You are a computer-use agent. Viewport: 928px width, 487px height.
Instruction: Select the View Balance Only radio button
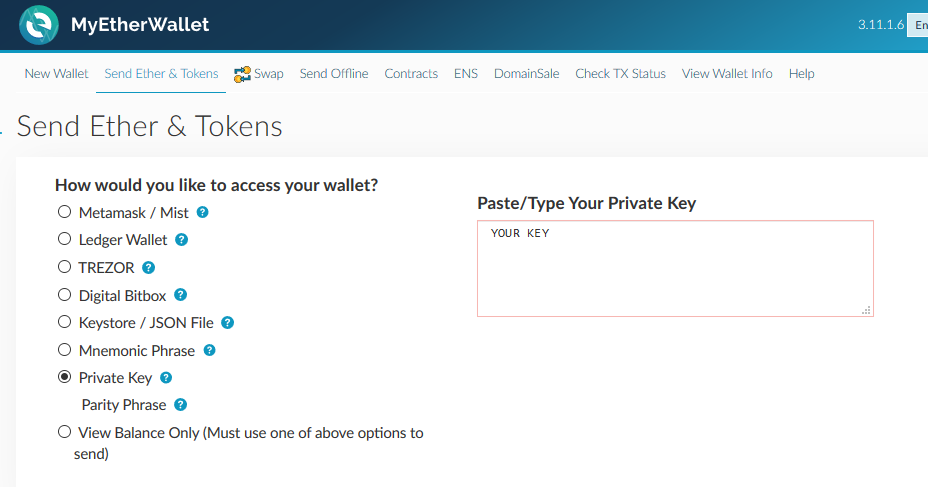65,432
